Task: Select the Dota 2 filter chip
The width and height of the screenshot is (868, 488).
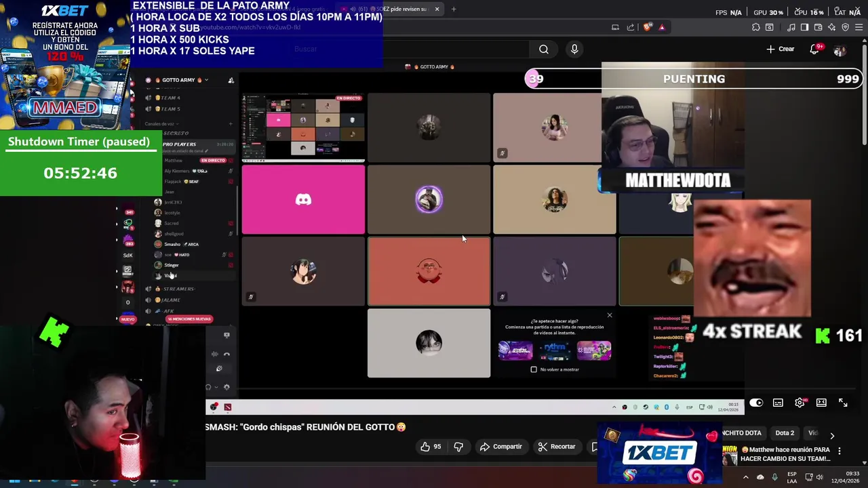Action: pyautogui.click(x=785, y=432)
